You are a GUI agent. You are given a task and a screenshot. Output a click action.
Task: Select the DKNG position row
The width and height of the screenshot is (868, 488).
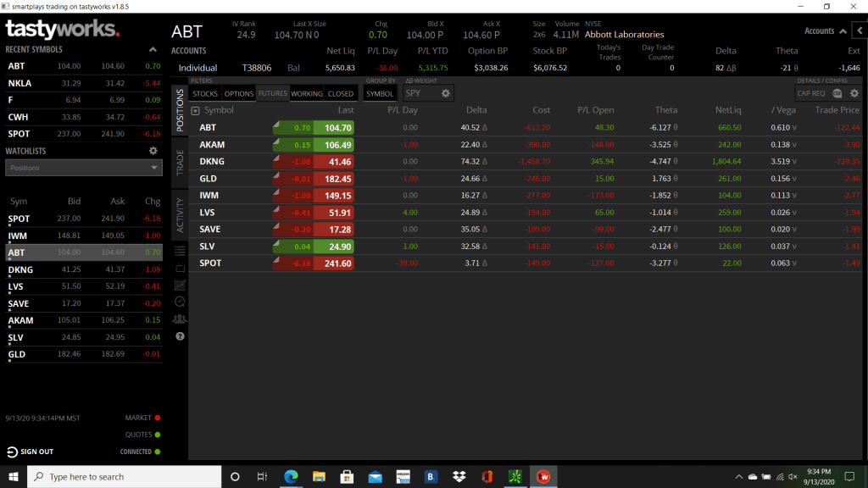212,161
